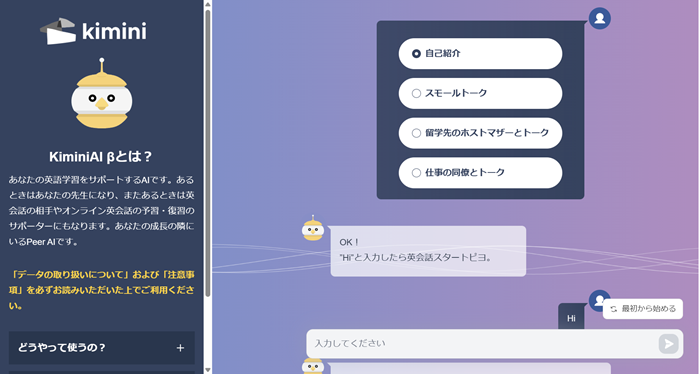700x374 pixels.
Task: Click the sidebar vertical scrollbar thumb
Action: click(x=208, y=153)
